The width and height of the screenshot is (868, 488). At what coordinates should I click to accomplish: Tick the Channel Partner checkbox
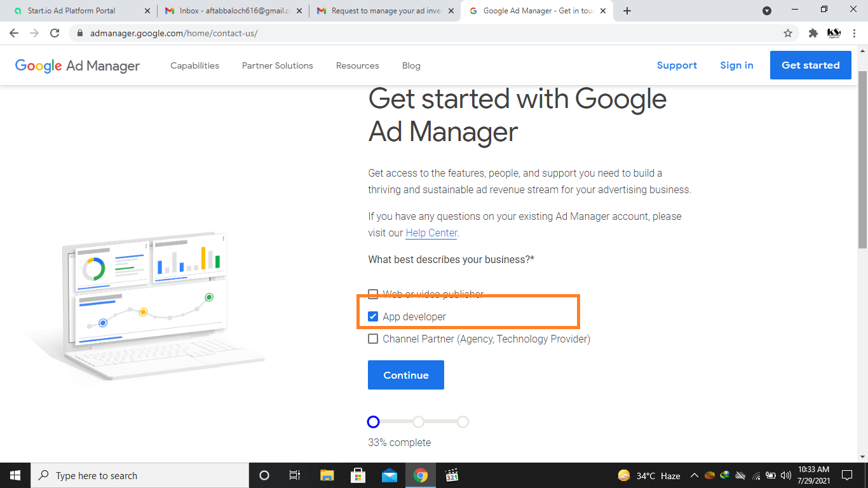tap(373, 339)
